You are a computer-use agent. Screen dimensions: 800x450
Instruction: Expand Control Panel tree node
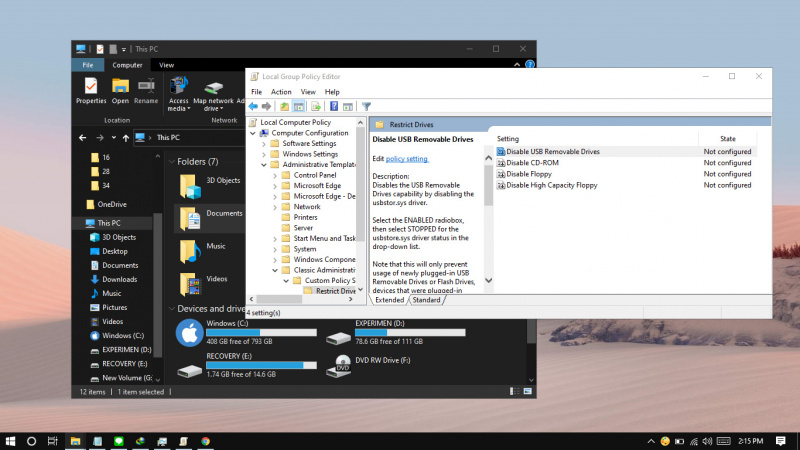click(275, 176)
